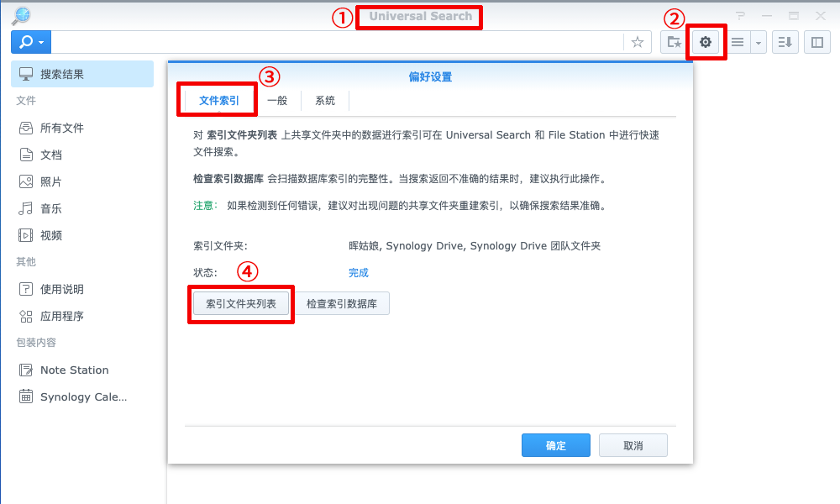Open the starred folder icon in toolbar

tap(674, 42)
